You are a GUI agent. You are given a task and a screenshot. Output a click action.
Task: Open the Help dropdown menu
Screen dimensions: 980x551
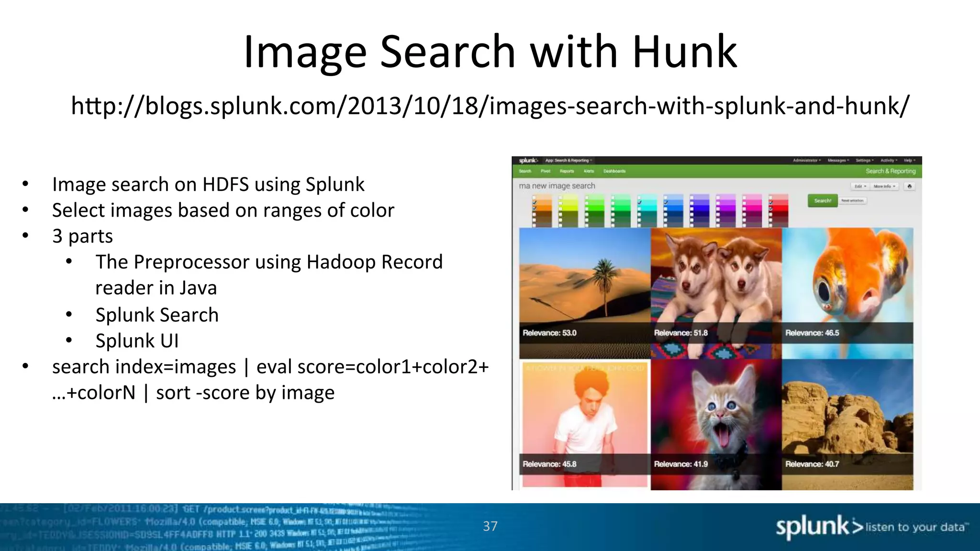tap(909, 161)
